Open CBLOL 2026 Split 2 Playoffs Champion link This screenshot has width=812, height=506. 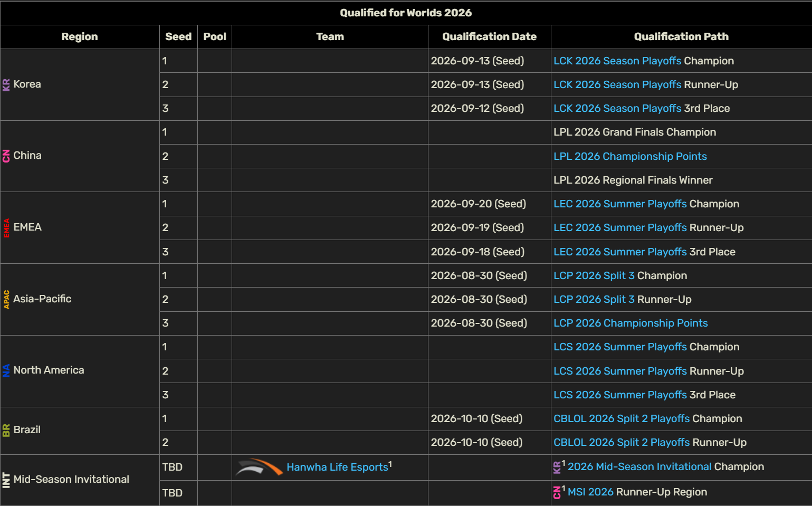click(622, 418)
